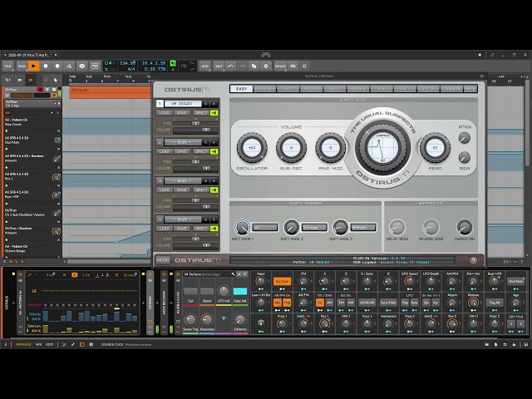This screenshot has width=532, height=399.
Task: Toggle the ADSR/AR button in device panel
Action: point(367,303)
